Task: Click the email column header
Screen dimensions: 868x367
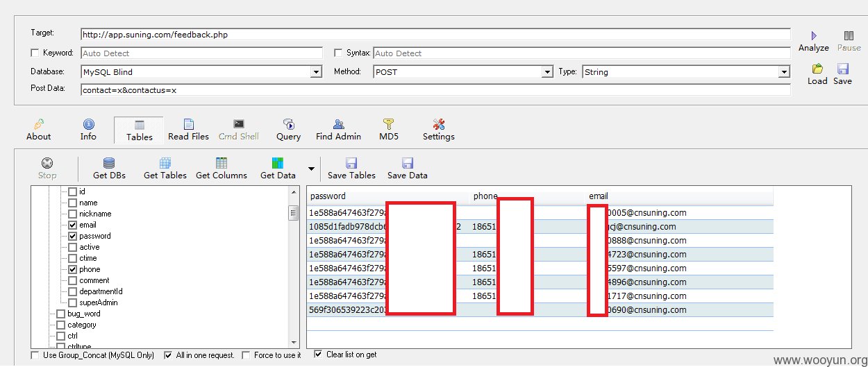Action: point(679,196)
